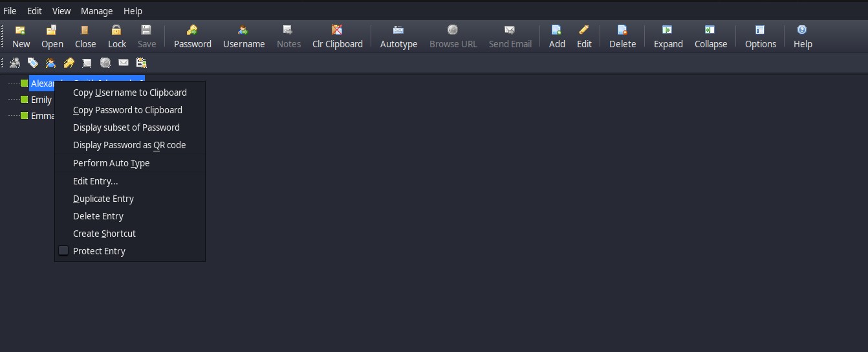
Task: Click the blue tag icon in the small toolbar
Action: click(x=32, y=63)
